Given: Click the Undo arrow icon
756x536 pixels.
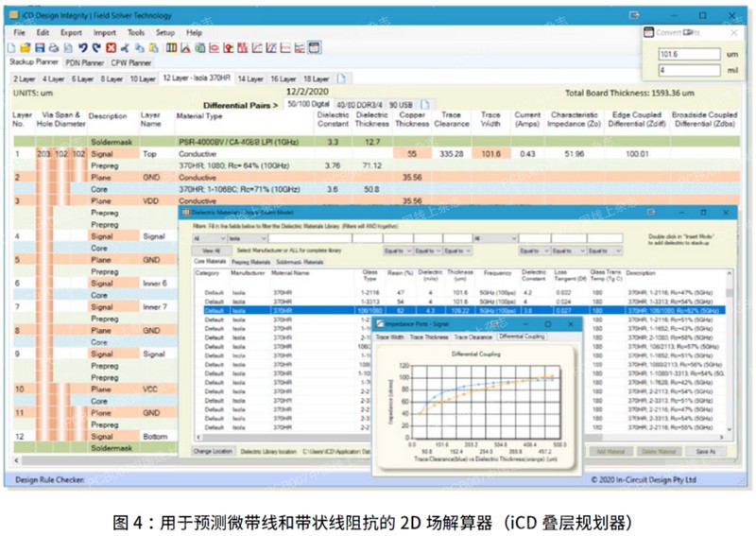Looking at the screenshot, I should [82, 48].
